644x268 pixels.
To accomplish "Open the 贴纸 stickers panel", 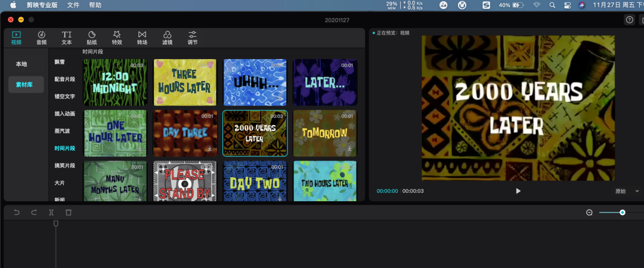I will pos(92,38).
